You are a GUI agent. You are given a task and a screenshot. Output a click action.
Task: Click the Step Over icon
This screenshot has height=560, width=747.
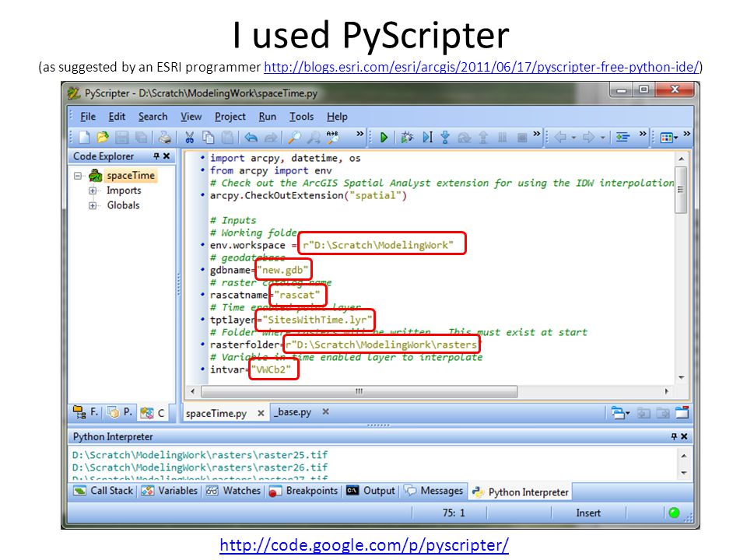(464, 137)
